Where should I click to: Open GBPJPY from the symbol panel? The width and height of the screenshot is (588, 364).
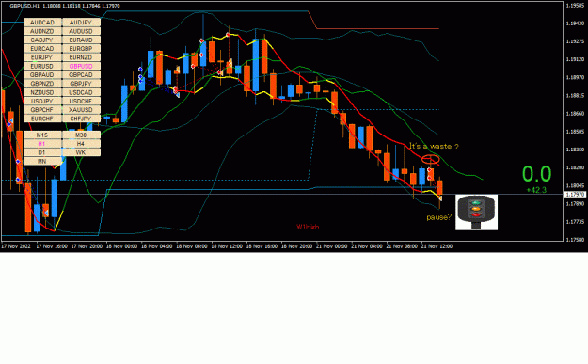(81, 84)
